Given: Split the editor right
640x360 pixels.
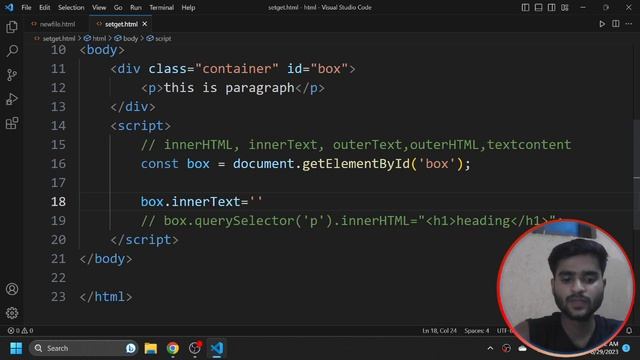Looking at the screenshot, I should (x=616, y=24).
